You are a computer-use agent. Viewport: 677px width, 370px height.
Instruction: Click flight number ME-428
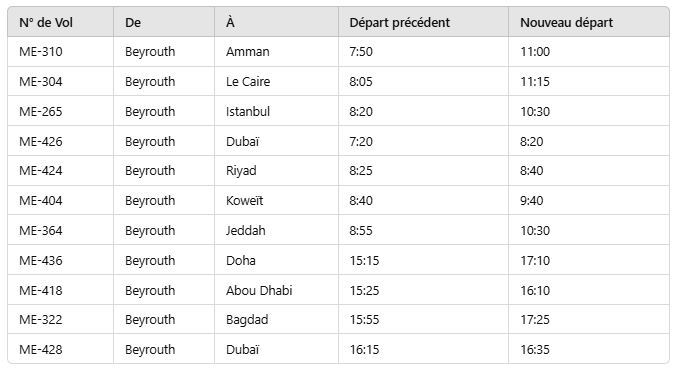[x=41, y=349]
